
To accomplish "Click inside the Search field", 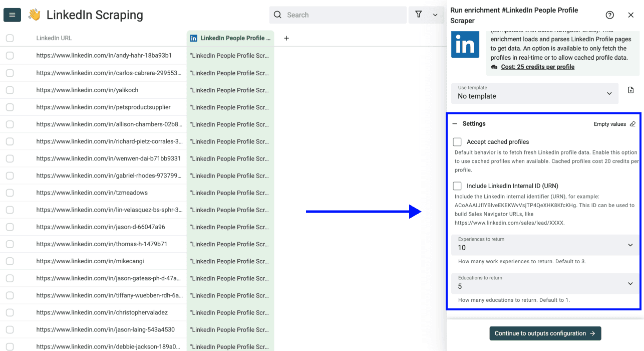I will coord(338,15).
